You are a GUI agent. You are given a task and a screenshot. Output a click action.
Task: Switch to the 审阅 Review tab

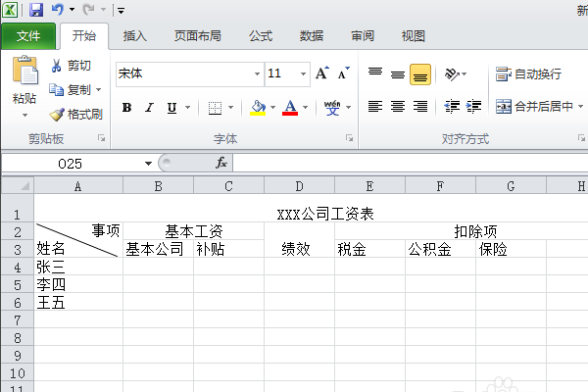[x=363, y=36]
